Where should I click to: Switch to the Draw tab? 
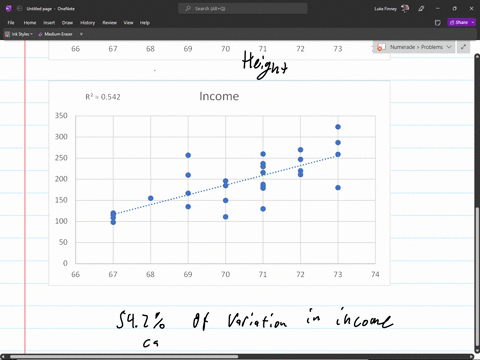tap(67, 23)
